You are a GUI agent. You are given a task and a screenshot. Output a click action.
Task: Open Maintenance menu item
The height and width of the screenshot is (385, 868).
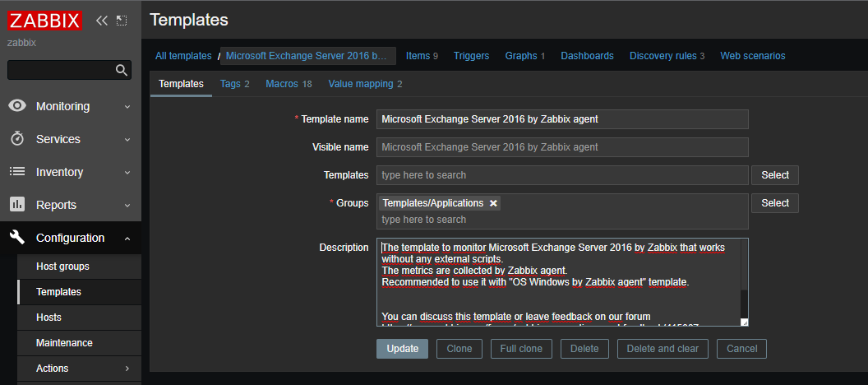pyautogui.click(x=79, y=343)
